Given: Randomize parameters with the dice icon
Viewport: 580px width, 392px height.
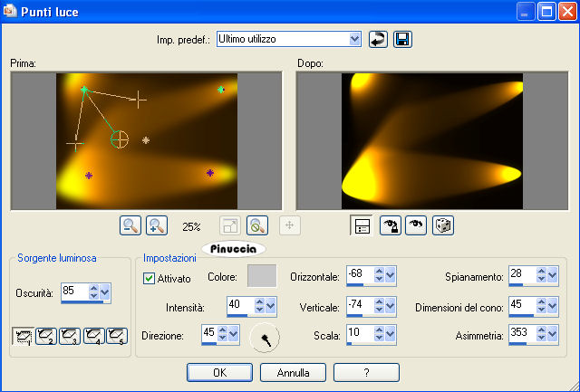Looking at the screenshot, I should (443, 225).
